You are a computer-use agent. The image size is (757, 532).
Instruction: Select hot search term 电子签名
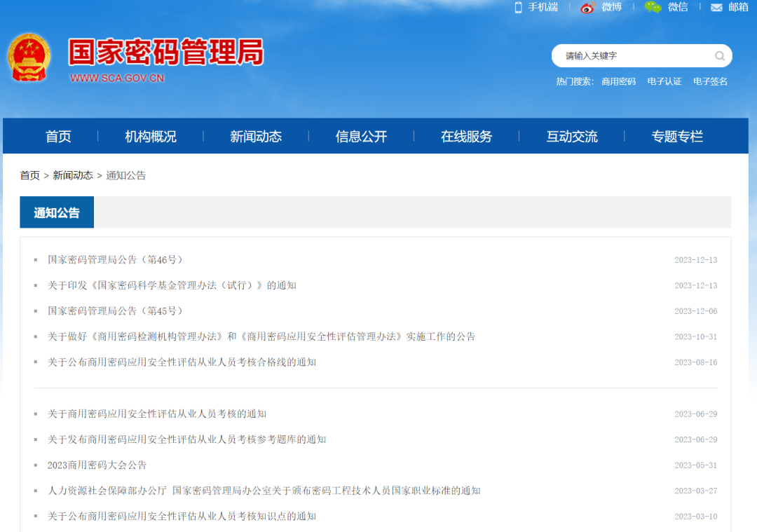click(710, 81)
